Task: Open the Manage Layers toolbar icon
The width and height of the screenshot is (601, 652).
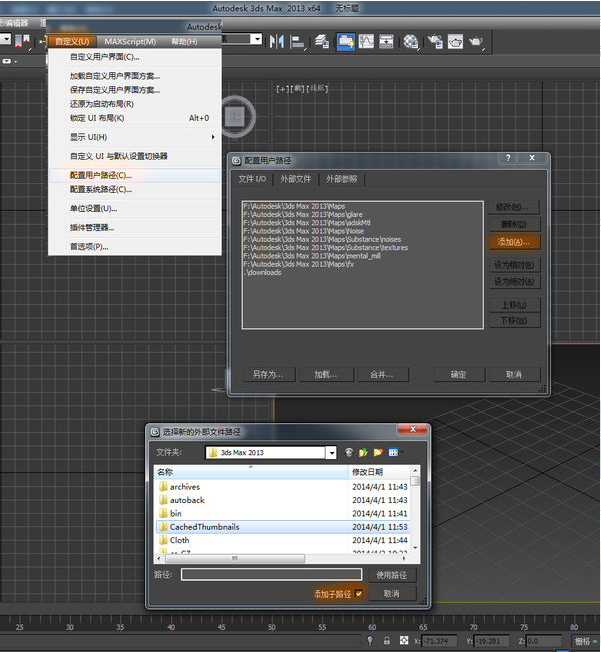Action: point(322,42)
